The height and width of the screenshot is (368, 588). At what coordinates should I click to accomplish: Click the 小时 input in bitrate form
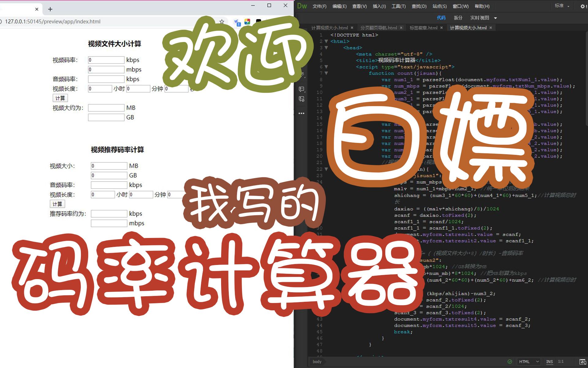103,194
